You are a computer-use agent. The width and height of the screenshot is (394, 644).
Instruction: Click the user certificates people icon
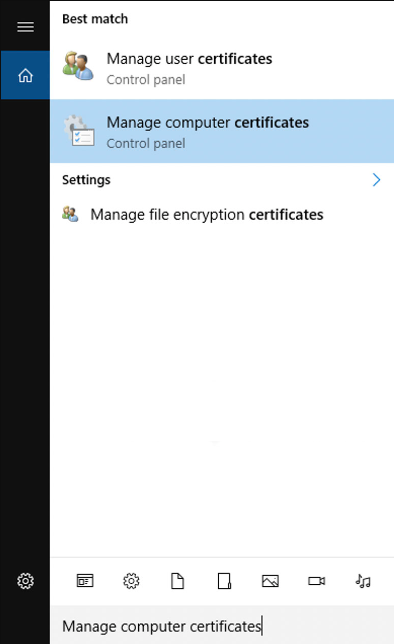(78, 66)
